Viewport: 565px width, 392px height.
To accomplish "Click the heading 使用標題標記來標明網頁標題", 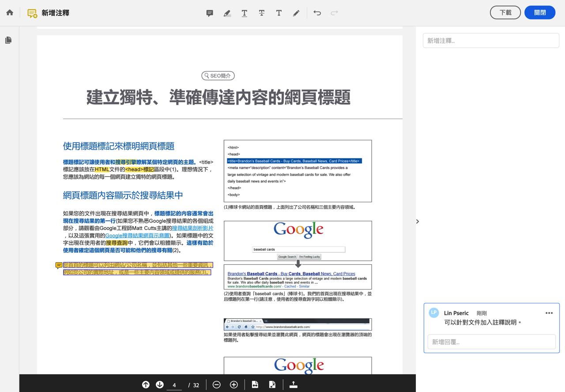I will click(x=119, y=146).
